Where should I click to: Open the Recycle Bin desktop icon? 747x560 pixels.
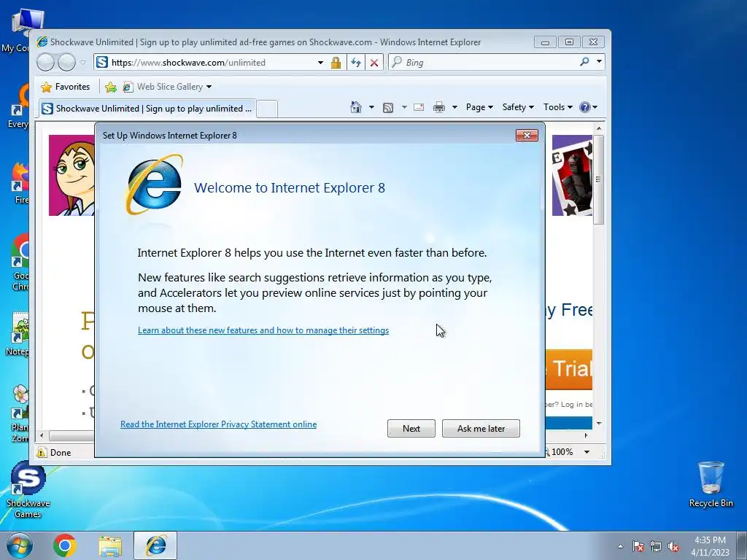711,484
